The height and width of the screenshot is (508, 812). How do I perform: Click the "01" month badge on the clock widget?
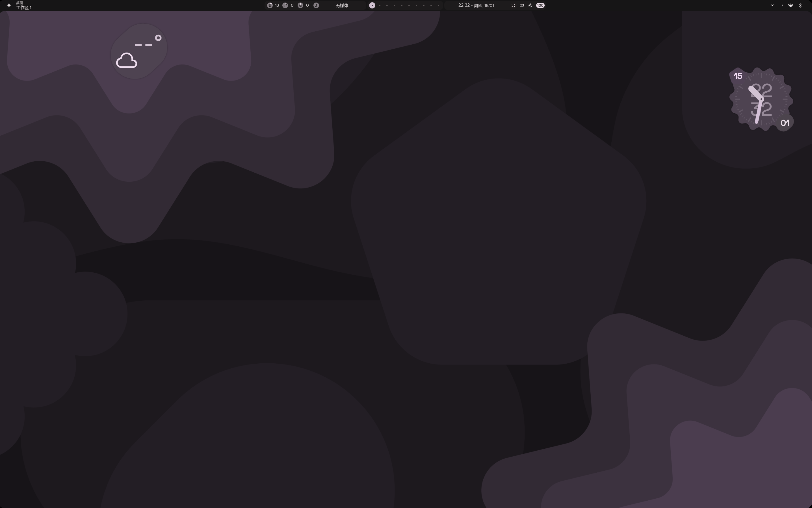coord(785,123)
